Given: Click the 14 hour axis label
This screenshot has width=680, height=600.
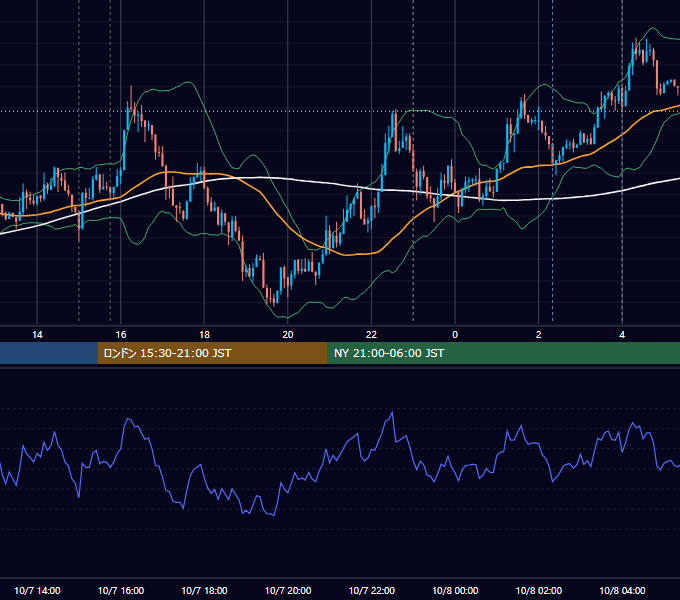Looking at the screenshot, I should pyautogui.click(x=37, y=335).
